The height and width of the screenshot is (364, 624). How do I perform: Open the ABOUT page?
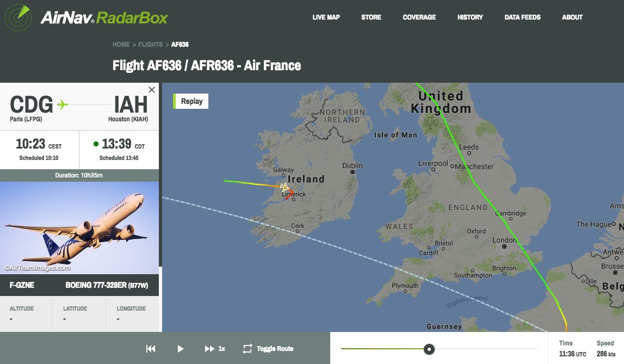point(572,17)
